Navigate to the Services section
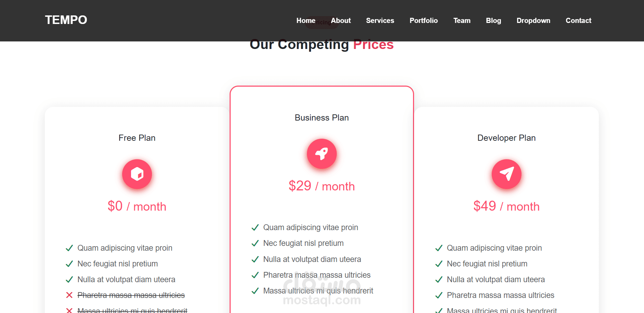Viewport: 644px width, 313px height. pos(380,21)
